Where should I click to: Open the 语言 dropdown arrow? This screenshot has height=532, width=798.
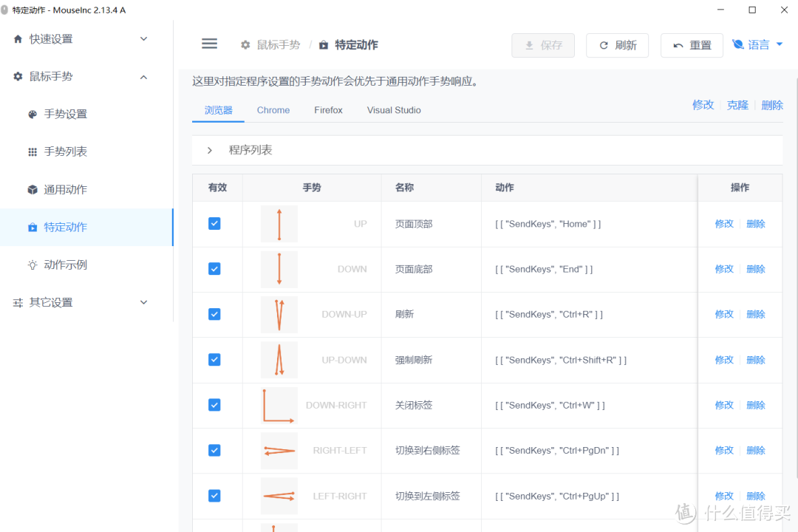pyautogui.click(x=780, y=44)
